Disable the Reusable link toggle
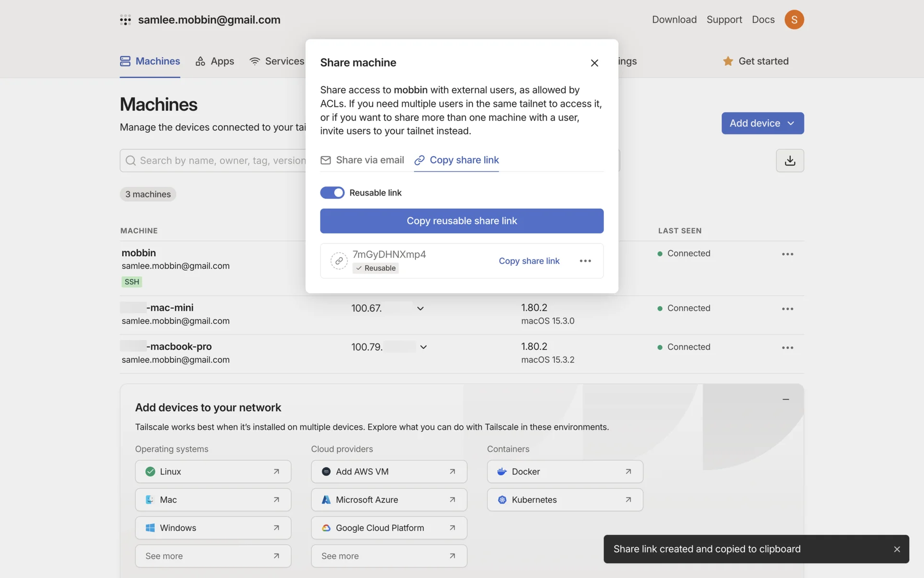 pyautogui.click(x=332, y=193)
